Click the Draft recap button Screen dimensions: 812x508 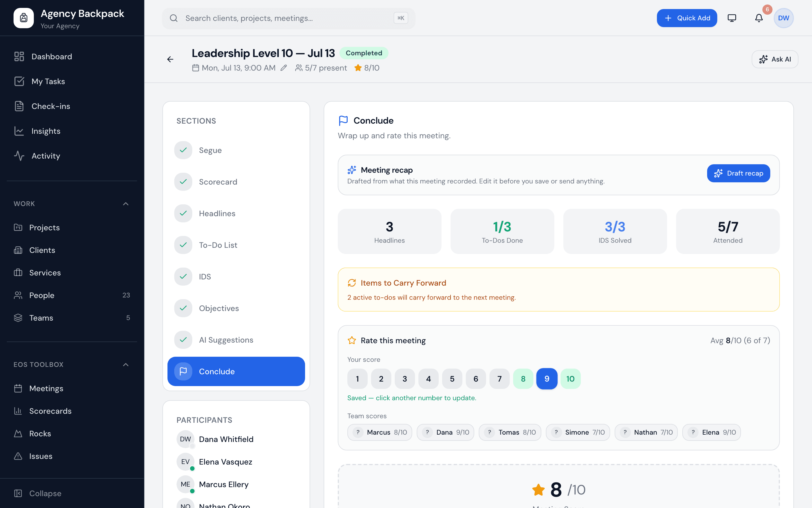pos(738,173)
